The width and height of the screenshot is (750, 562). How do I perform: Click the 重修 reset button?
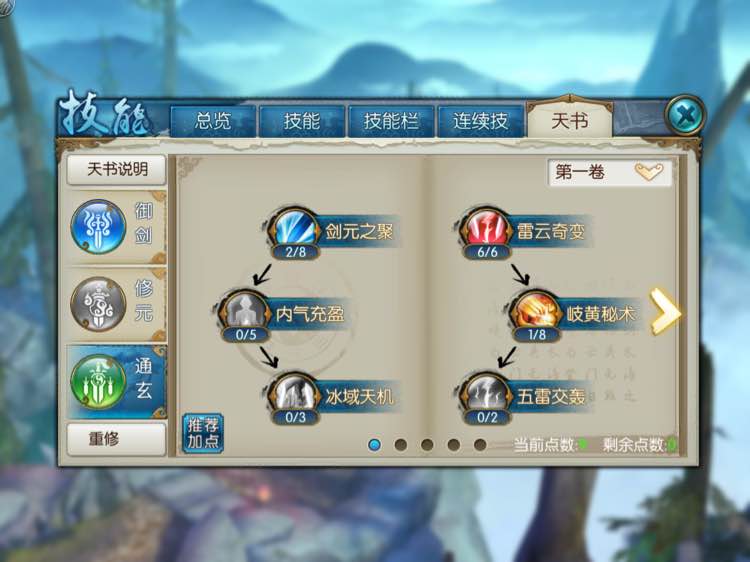(x=117, y=439)
